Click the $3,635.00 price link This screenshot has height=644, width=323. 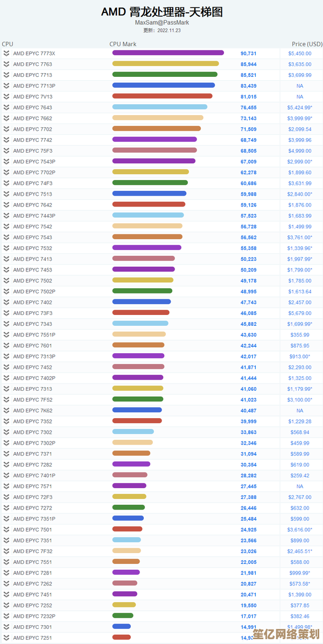tap(299, 64)
